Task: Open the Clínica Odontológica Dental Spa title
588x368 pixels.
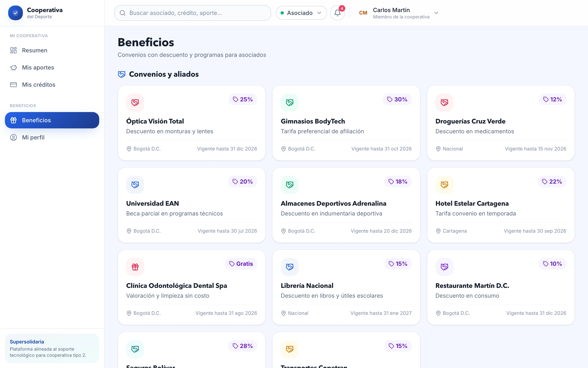Action: [177, 286]
